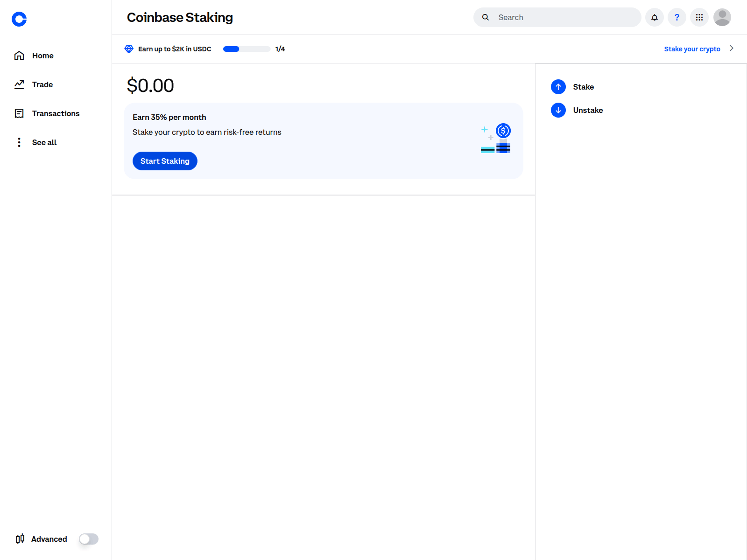
Task: Follow the Stake your crypto link
Action: tap(692, 49)
